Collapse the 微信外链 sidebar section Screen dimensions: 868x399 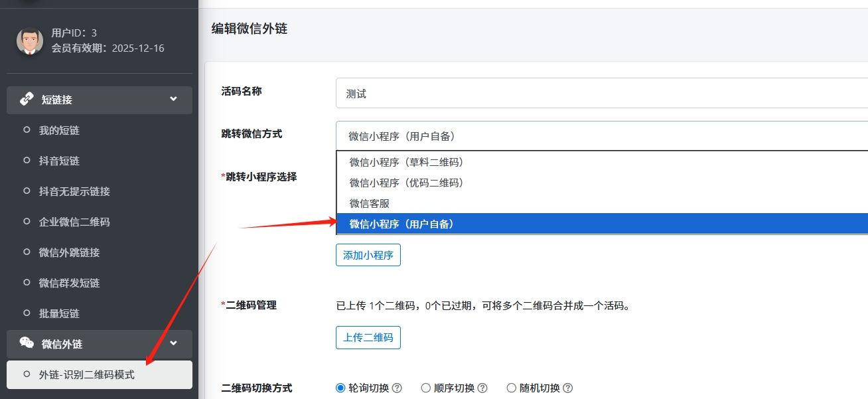point(173,343)
